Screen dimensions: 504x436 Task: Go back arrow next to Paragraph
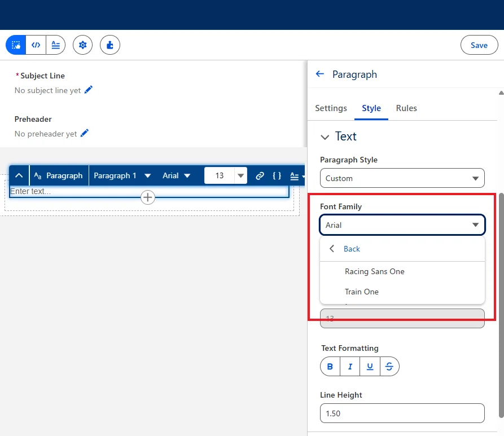[320, 74]
